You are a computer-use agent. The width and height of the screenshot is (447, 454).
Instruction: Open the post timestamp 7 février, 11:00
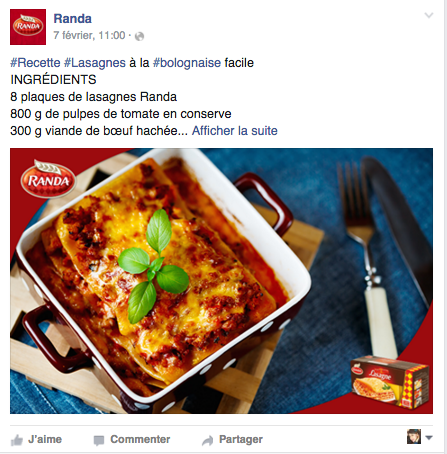click(x=89, y=35)
